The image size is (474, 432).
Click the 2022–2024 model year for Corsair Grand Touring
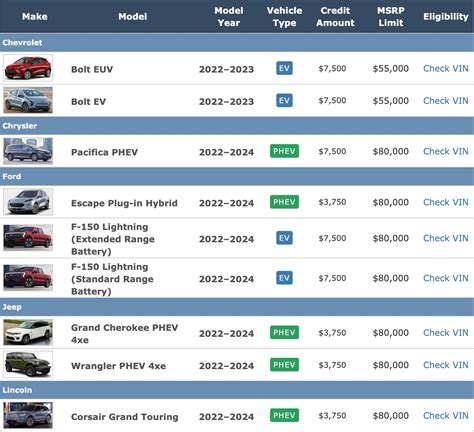(x=226, y=417)
